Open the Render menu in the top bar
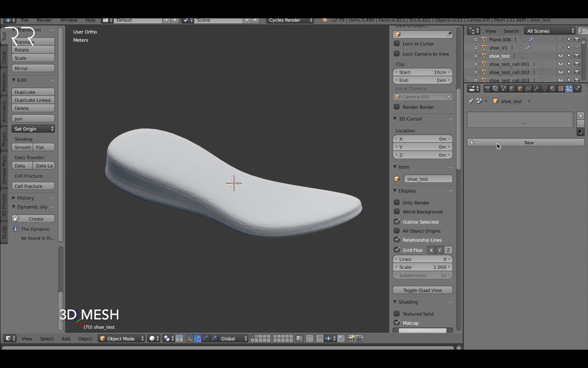 [x=44, y=20]
